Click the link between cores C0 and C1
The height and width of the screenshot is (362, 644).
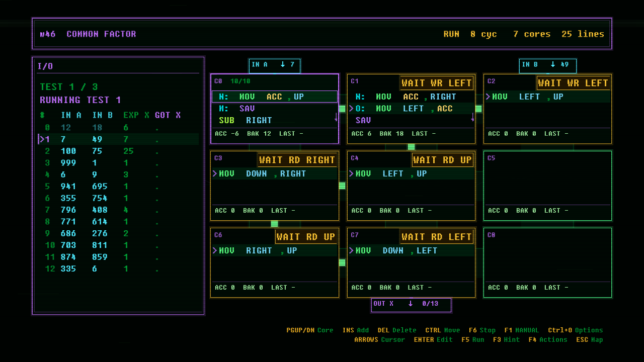tap(342, 109)
